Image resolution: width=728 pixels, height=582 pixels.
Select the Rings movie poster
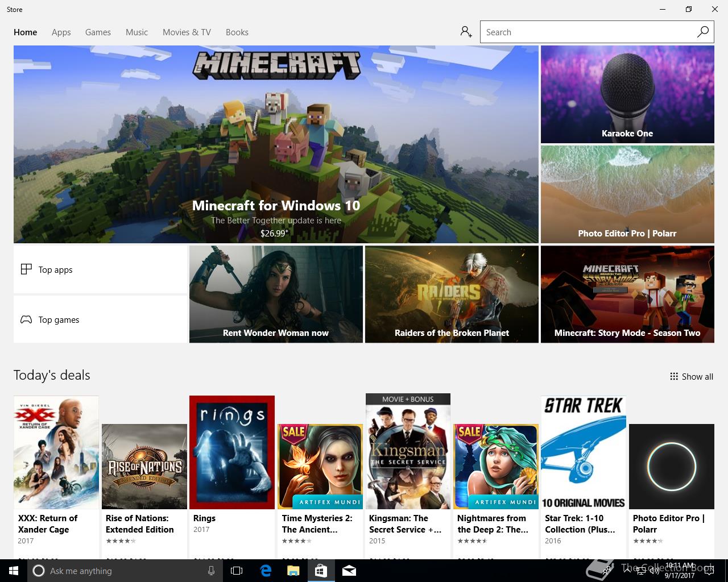pos(232,452)
